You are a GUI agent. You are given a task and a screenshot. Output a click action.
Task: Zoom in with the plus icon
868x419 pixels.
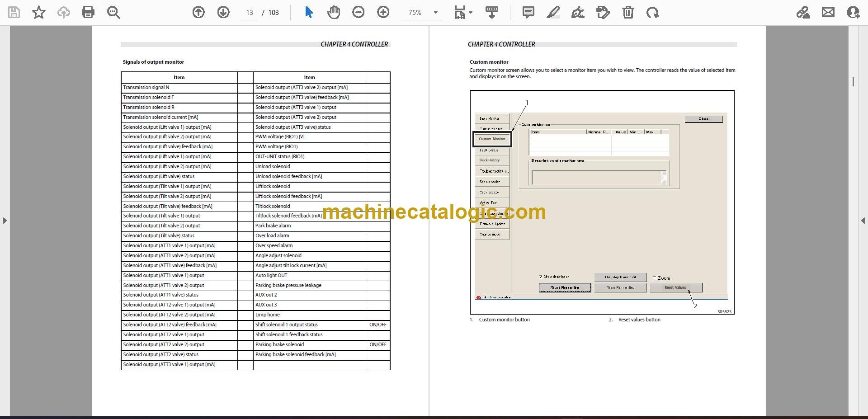(x=383, y=12)
